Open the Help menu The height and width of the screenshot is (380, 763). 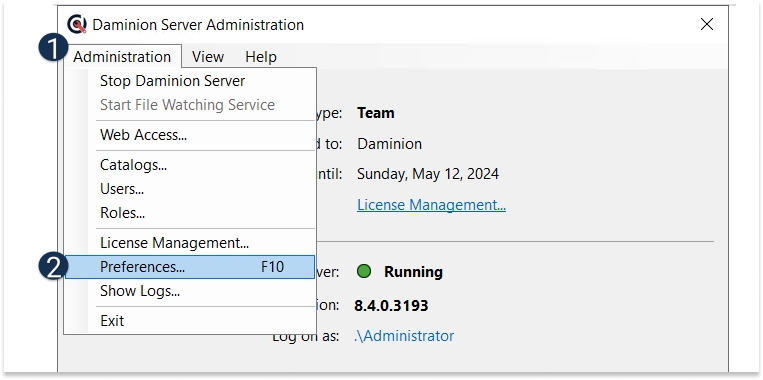(x=261, y=56)
